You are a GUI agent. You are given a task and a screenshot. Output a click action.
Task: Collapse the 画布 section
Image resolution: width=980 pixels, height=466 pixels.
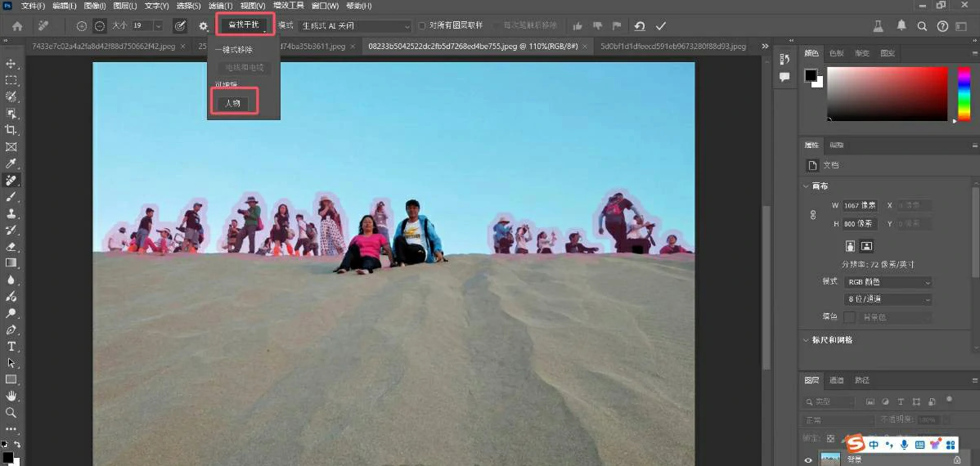point(806,186)
